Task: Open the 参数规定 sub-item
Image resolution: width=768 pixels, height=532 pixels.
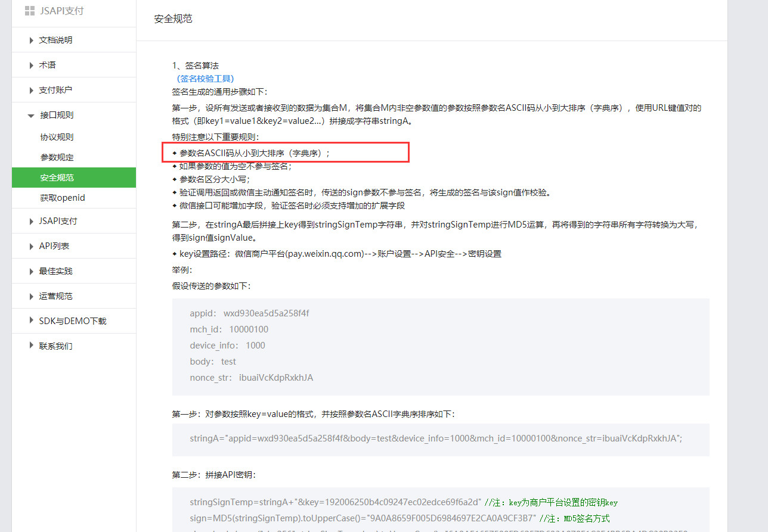Action: point(57,157)
